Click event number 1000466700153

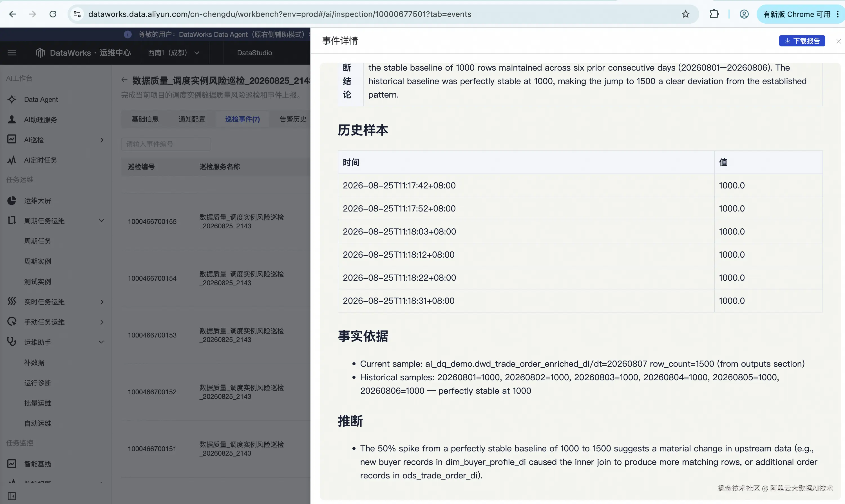(x=152, y=335)
